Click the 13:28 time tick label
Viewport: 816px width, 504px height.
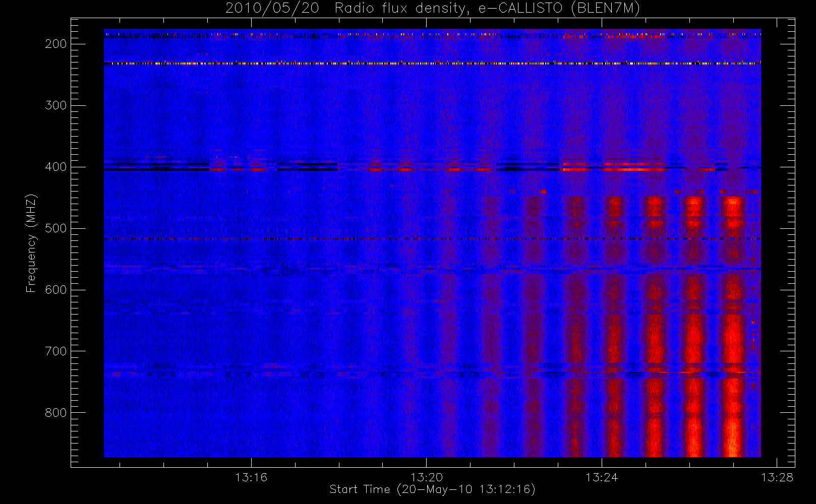click(x=777, y=477)
